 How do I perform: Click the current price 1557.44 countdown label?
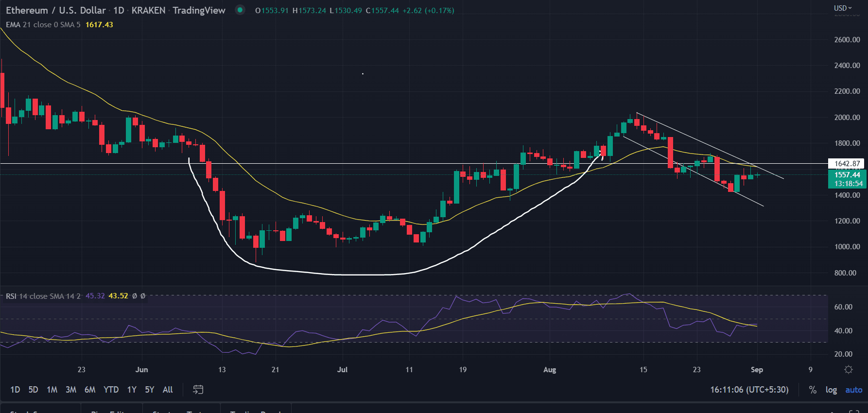pos(847,179)
